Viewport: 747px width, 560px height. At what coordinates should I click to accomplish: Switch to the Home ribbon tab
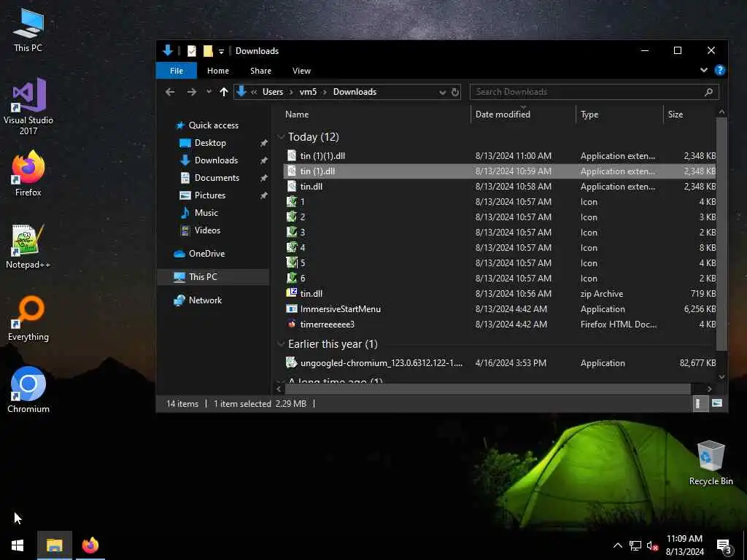[x=217, y=71]
